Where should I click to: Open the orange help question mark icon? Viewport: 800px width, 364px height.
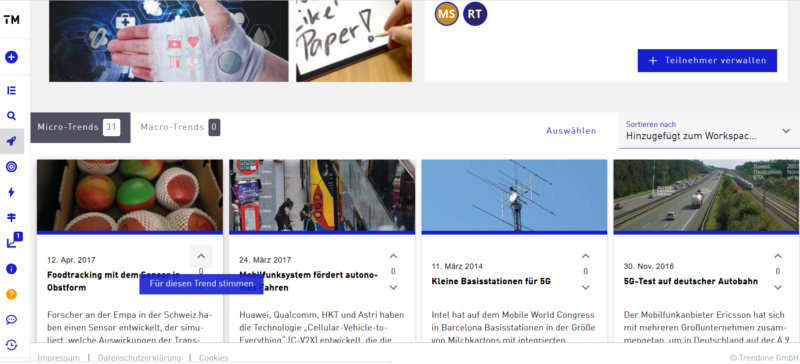point(11,294)
